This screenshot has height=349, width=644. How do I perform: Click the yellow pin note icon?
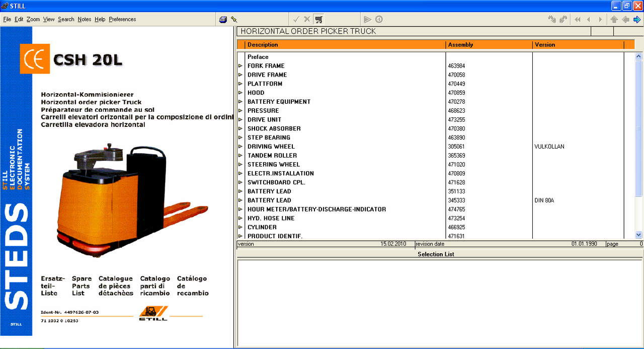click(234, 20)
